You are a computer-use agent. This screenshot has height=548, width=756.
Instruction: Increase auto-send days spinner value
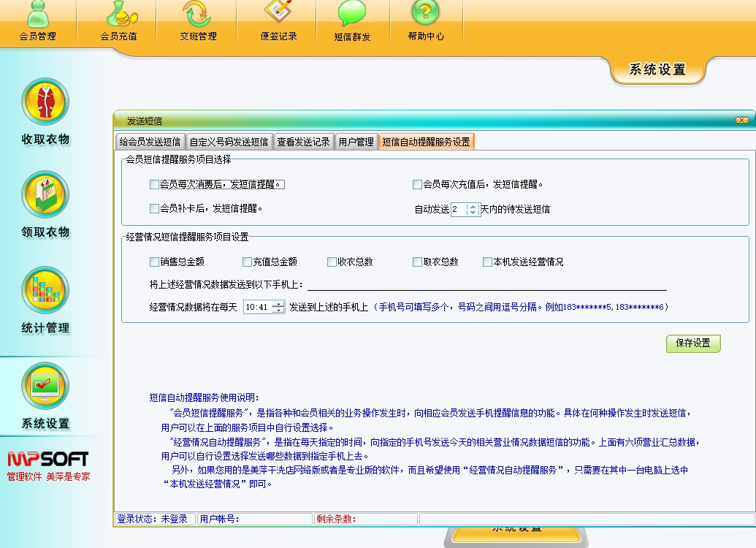pyautogui.click(x=473, y=206)
